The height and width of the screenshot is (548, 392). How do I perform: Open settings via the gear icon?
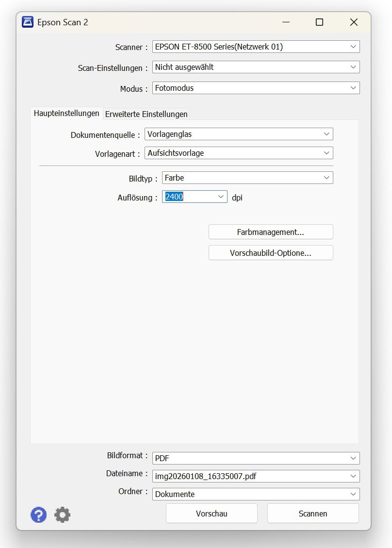click(62, 515)
